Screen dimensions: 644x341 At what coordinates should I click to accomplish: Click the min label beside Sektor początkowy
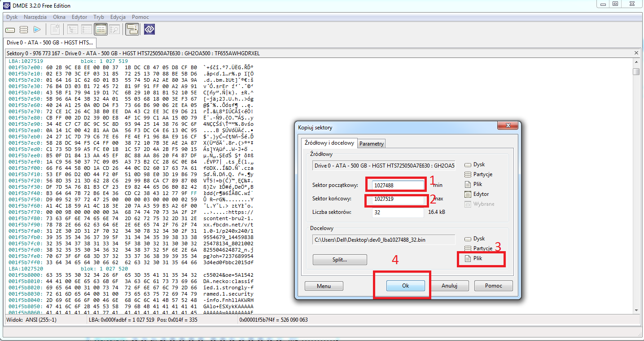438,185
